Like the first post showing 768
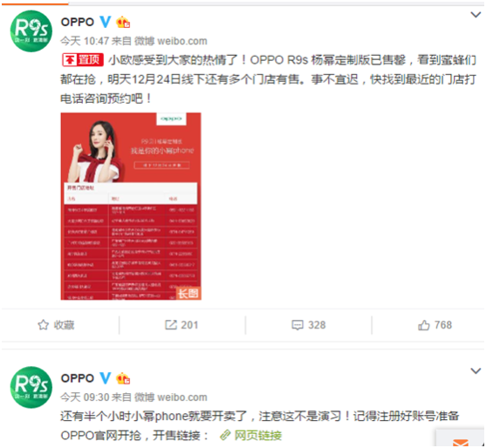This screenshot has height=448, width=486. [435, 325]
